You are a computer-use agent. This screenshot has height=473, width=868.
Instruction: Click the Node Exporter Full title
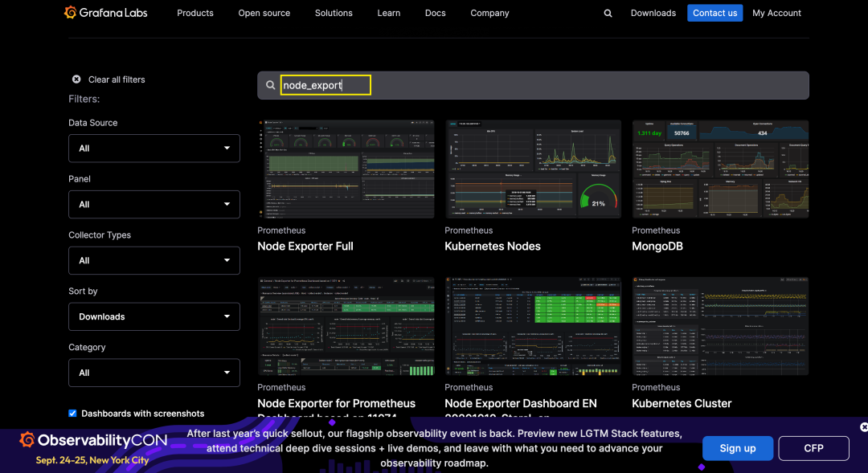tap(305, 247)
